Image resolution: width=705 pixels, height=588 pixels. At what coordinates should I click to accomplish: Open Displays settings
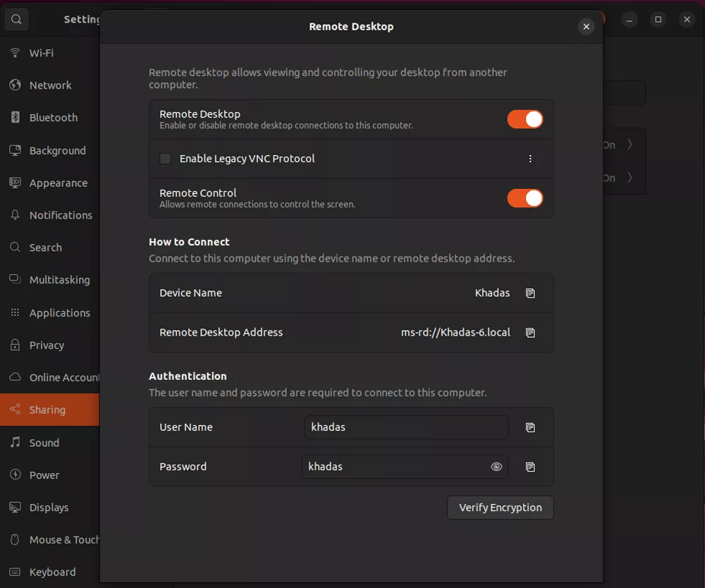coord(50,508)
